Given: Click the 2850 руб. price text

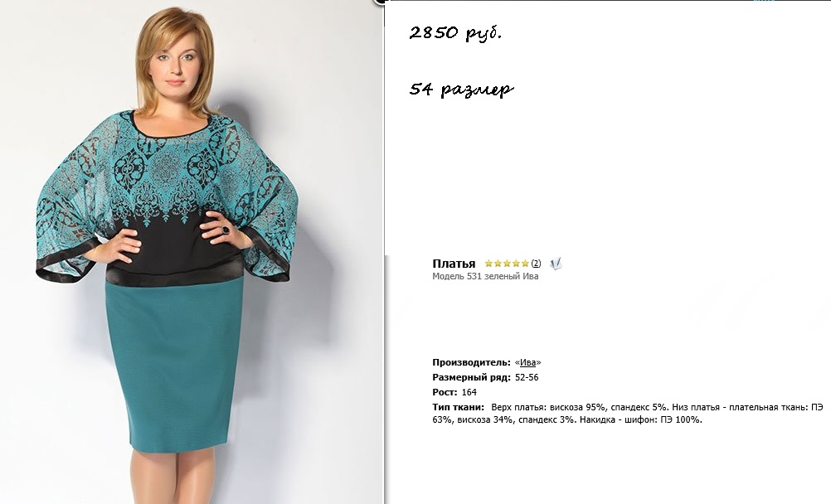Looking at the screenshot, I should click(x=456, y=33).
